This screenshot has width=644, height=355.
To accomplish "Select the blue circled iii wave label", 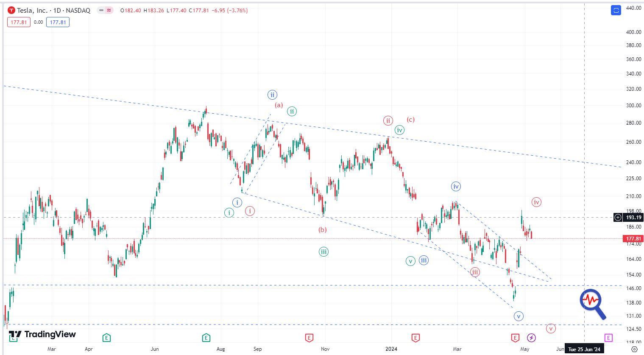I will 424,260.
